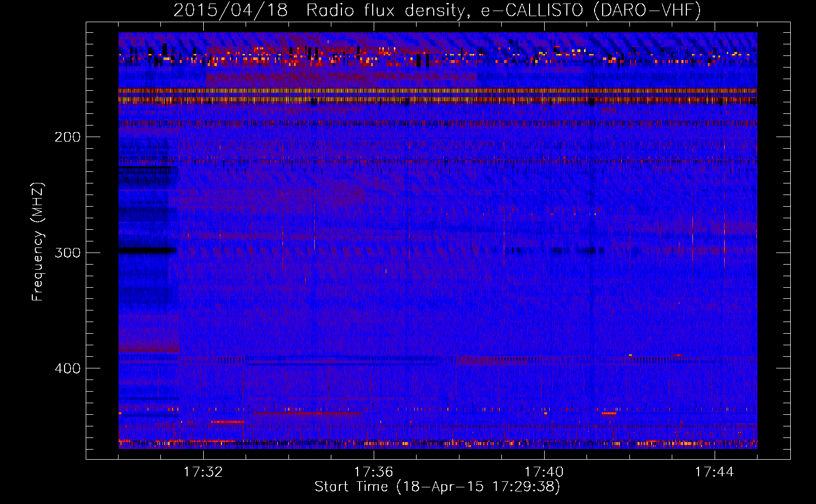
Task: Click the 17:32 time tick label
Action: pos(203,472)
